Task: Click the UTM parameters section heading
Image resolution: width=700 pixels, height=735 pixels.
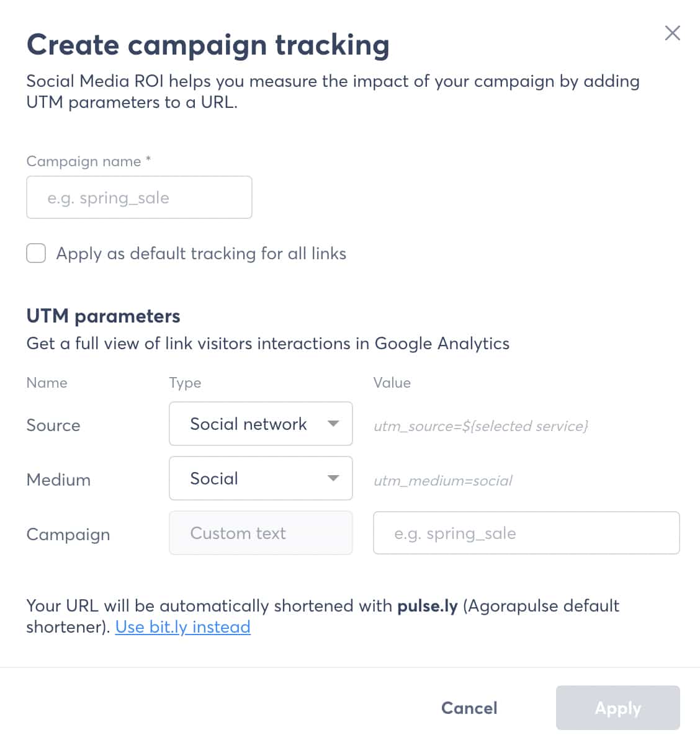Action: (103, 316)
